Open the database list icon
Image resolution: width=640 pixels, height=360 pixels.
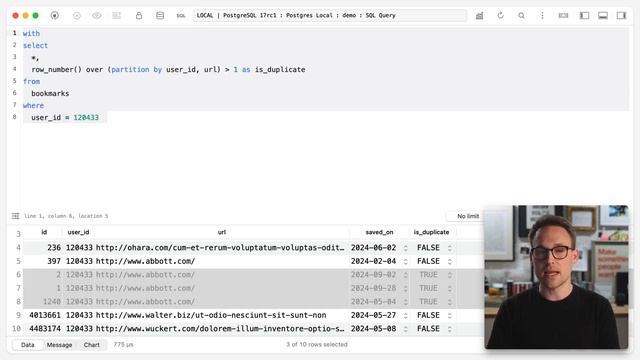pyautogui.click(x=160, y=16)
